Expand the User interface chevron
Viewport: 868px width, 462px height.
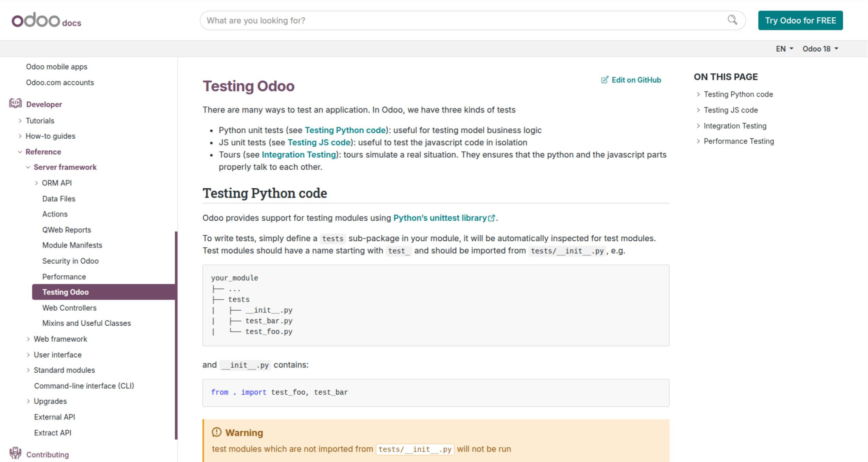[28, 355]
